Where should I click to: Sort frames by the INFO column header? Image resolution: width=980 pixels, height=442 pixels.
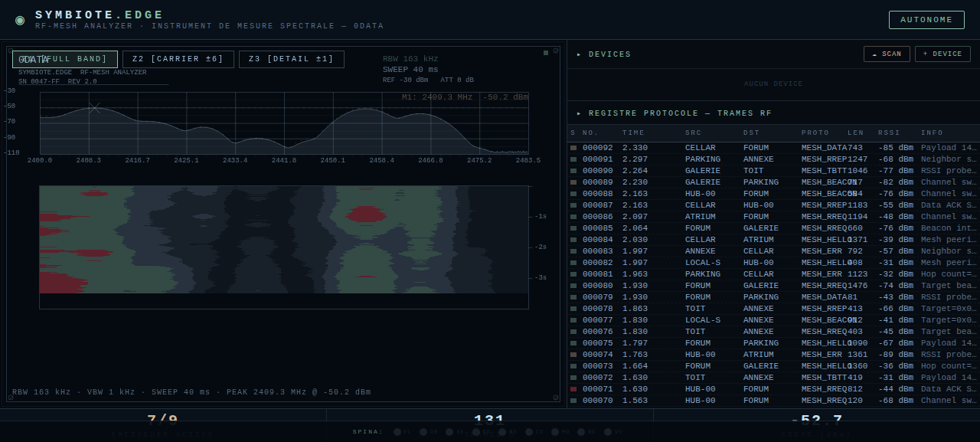point(932,133)
